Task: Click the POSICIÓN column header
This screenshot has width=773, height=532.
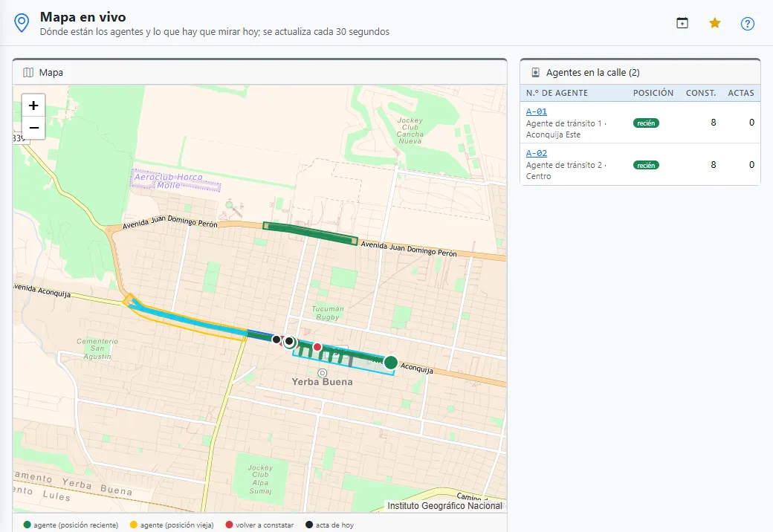Action: click(653, 93)
